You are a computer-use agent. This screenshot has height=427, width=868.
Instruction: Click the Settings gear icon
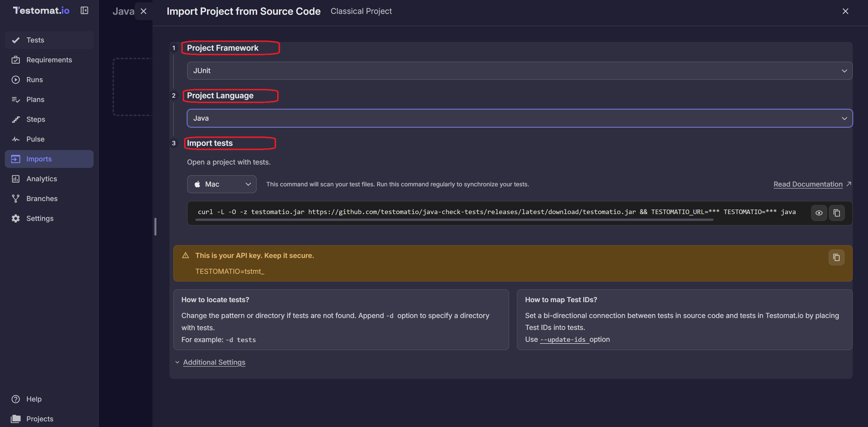point(16,219)
